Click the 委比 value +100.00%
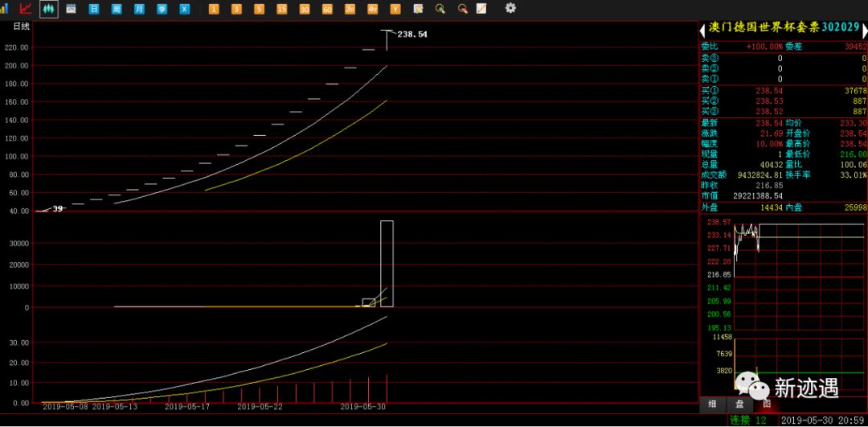868x427 pixels. [764, 47]
